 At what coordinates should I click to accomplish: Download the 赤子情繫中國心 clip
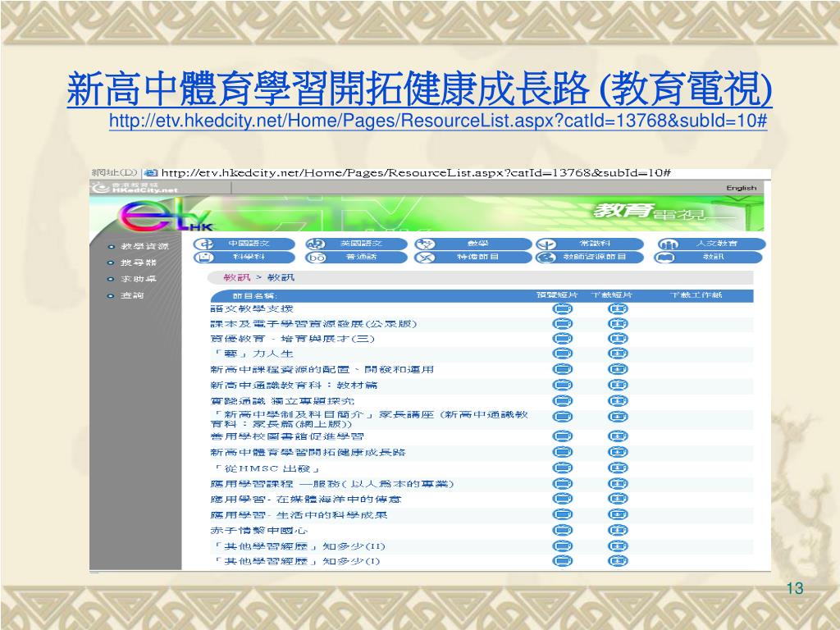pyautogui.click(x=618, y=531)
